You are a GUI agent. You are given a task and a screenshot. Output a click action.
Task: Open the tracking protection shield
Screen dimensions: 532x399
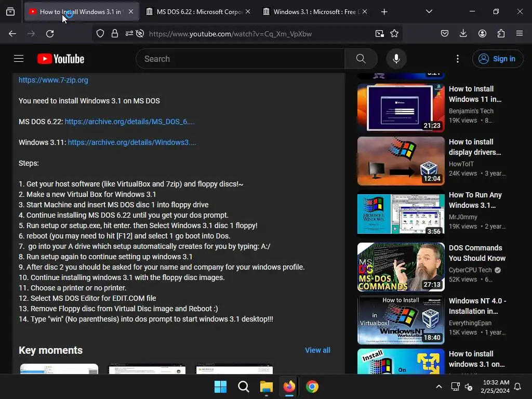tap(100, 34)
